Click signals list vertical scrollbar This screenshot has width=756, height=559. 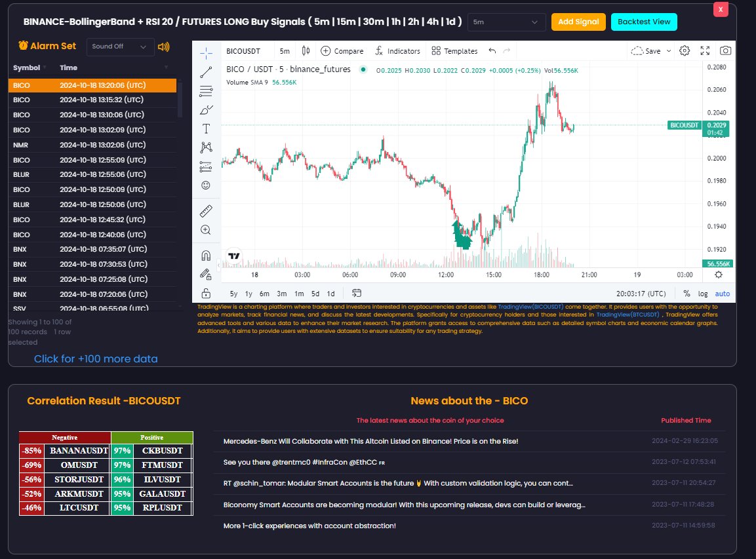[x=180, y=100]
